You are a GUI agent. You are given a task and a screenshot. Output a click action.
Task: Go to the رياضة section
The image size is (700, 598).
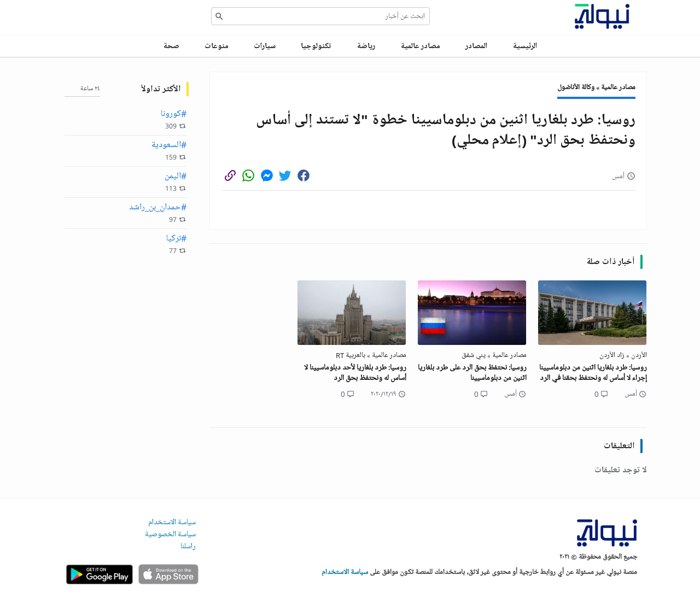[366, 46]
